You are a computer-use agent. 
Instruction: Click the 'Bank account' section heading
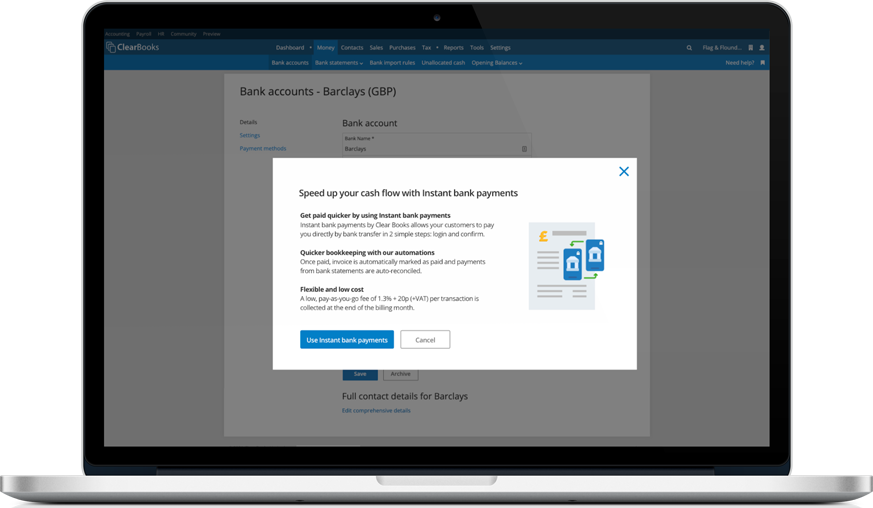[x=370, y=123]
